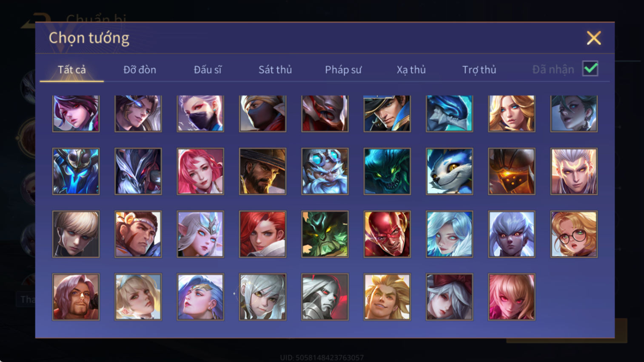Screen dimensions: 644x362
Task: Switch to the Đỡ đòn tab
Action: [140, 70]
